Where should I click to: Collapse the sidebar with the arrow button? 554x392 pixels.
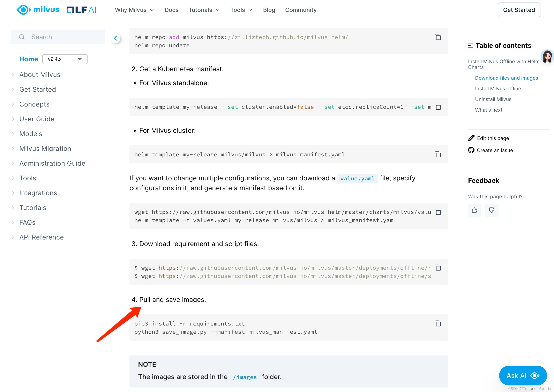pos(116,38)
